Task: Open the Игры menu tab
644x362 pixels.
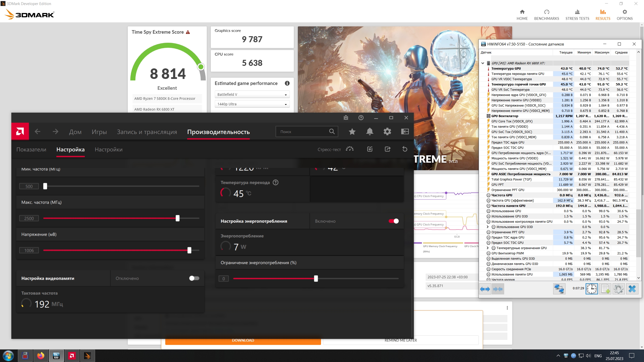Action: coord(99,132)
